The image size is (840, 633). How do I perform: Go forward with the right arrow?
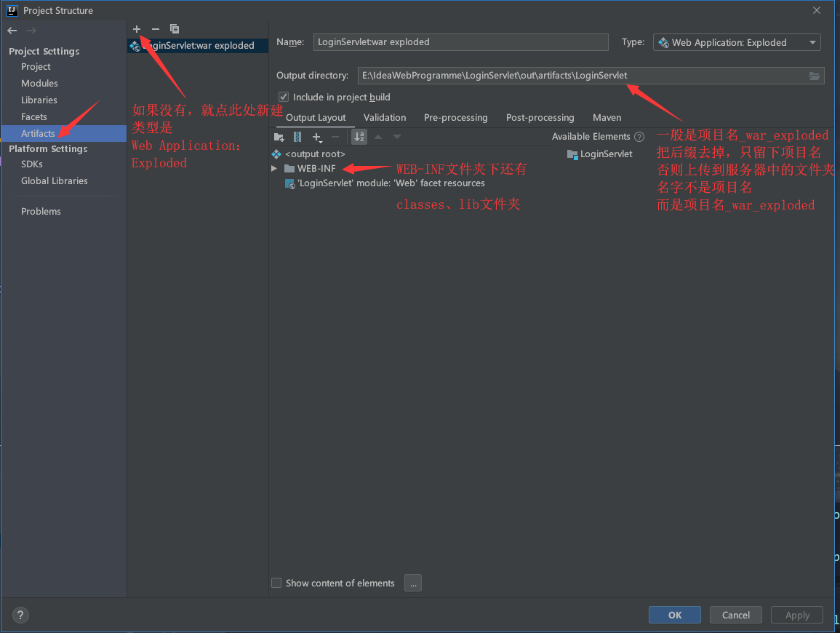(x=31, y=31)
